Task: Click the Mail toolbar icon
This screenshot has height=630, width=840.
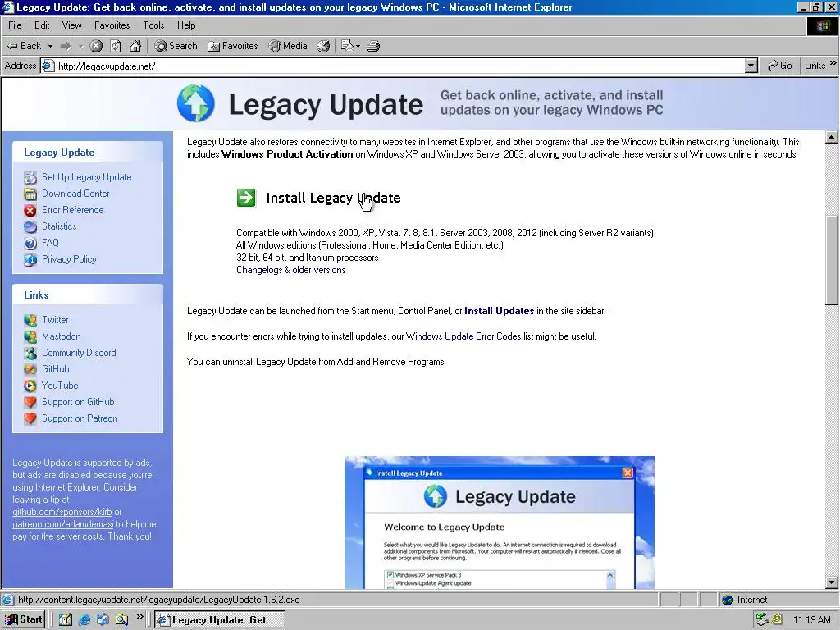Action: point(347,46)
